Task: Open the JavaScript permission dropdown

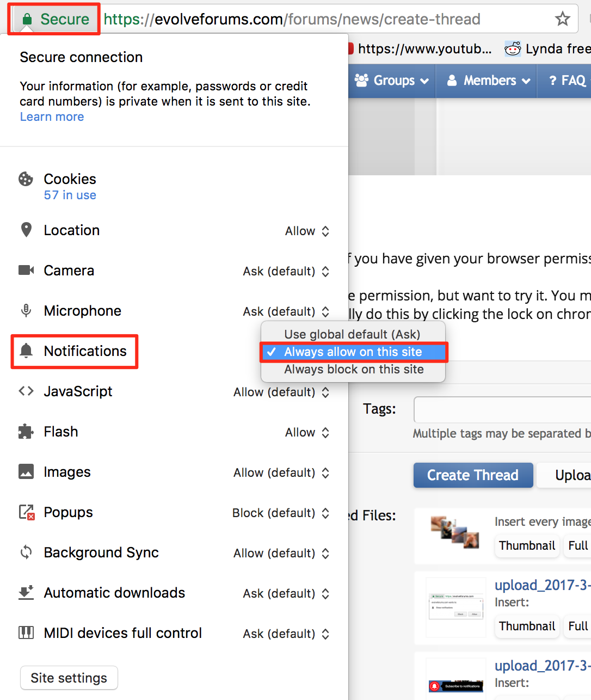Action: [281, 392]
